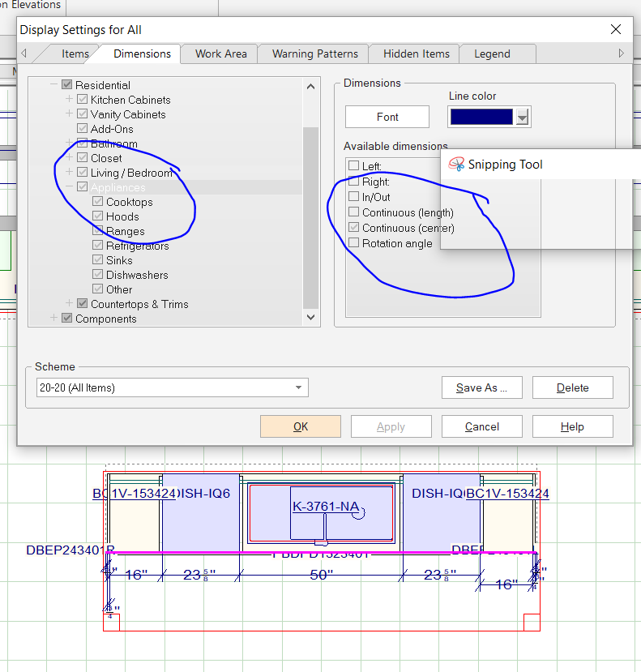
Task: Close the Display Settings dialog
Action: click(616, 29)
